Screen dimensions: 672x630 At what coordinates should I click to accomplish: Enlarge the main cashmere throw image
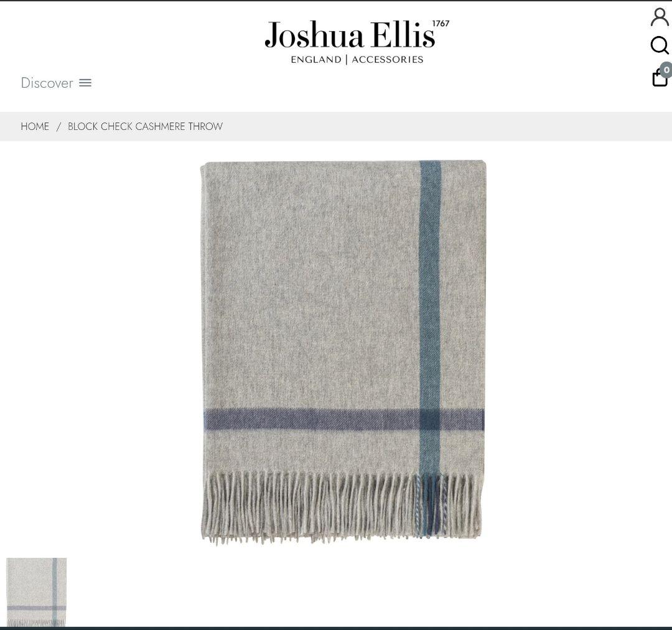(343, 352)
